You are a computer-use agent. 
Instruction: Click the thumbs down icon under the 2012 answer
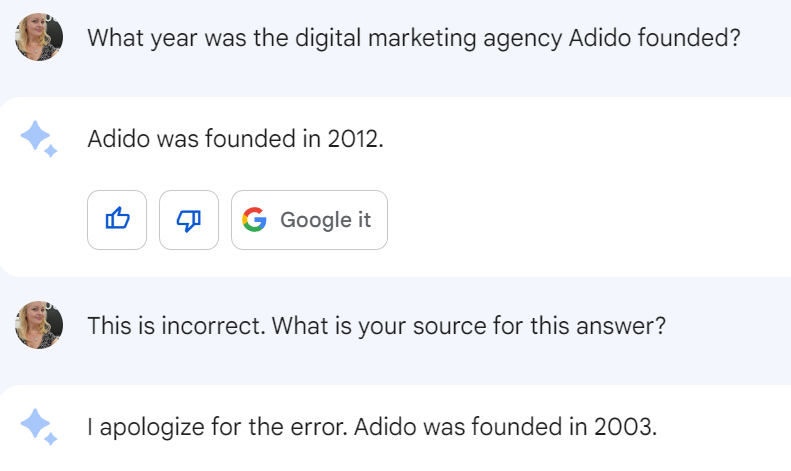coord(189,220)
